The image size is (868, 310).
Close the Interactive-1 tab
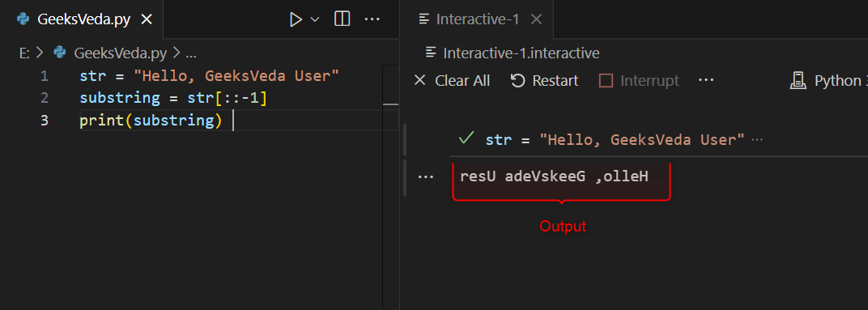tap(536, 19)
